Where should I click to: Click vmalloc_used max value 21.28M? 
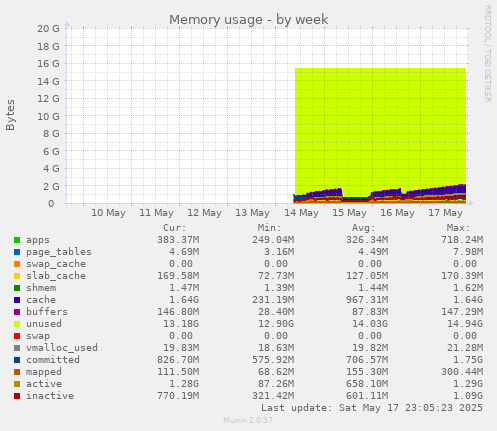click(x=465, y=348)
